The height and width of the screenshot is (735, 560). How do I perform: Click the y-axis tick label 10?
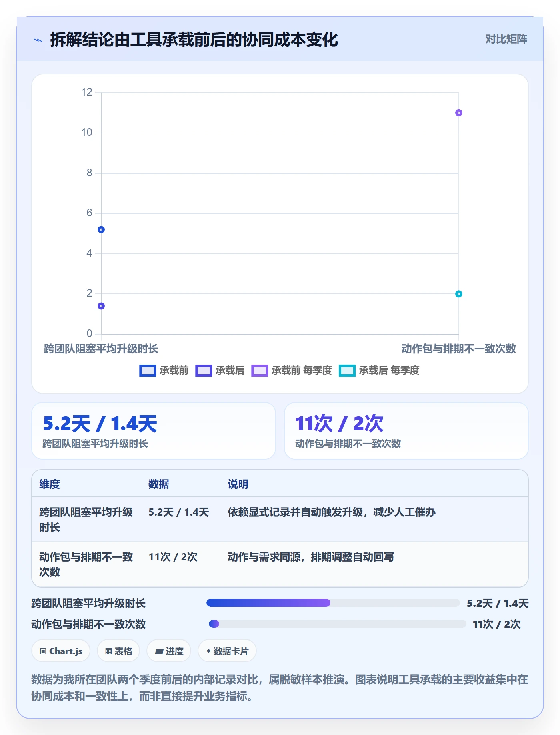coord(87,133)
